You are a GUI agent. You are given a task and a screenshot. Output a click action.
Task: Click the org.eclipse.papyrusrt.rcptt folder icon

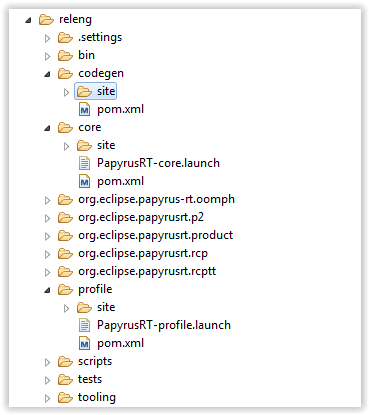point(65,272)
